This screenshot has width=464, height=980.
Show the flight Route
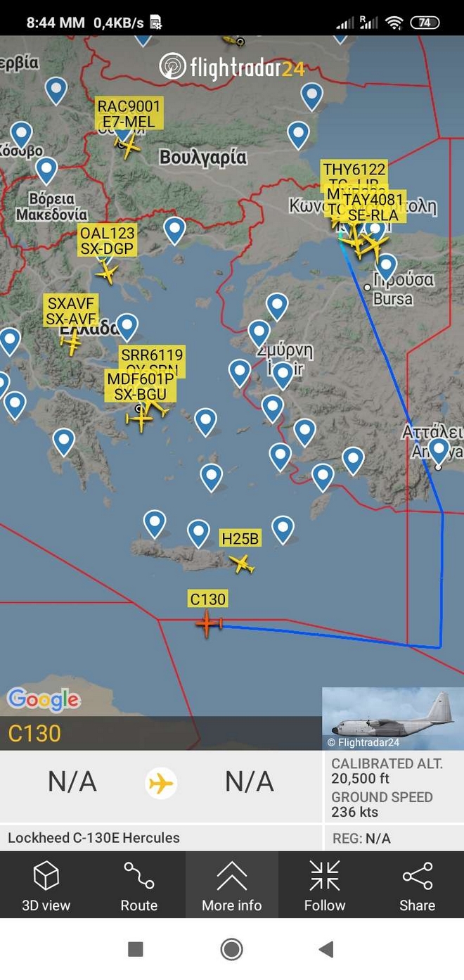point(139,884)
